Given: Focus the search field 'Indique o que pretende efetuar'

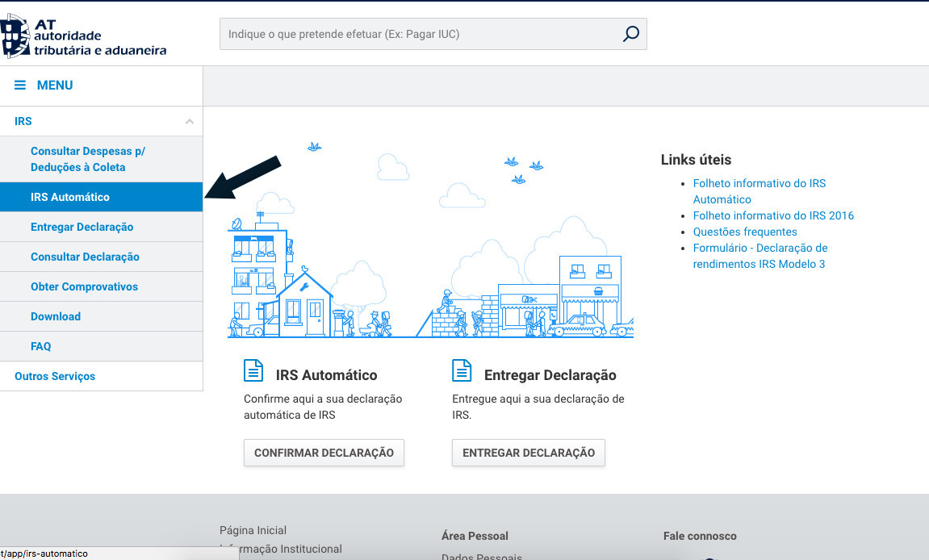Looking at the screenshot, I should [x=433, y=34].
